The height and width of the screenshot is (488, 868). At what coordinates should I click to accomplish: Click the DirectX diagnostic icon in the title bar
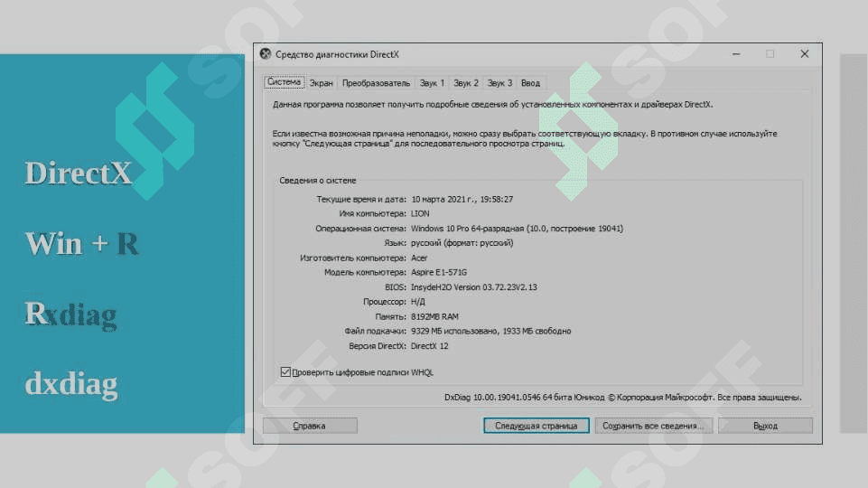266,53
